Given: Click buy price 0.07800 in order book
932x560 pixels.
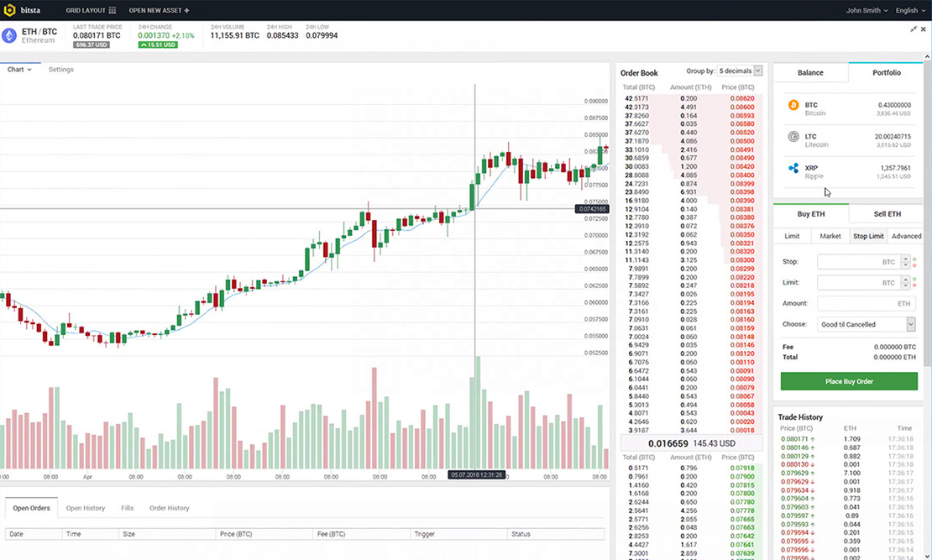Looking at the screenshot, I should [741, 494].
